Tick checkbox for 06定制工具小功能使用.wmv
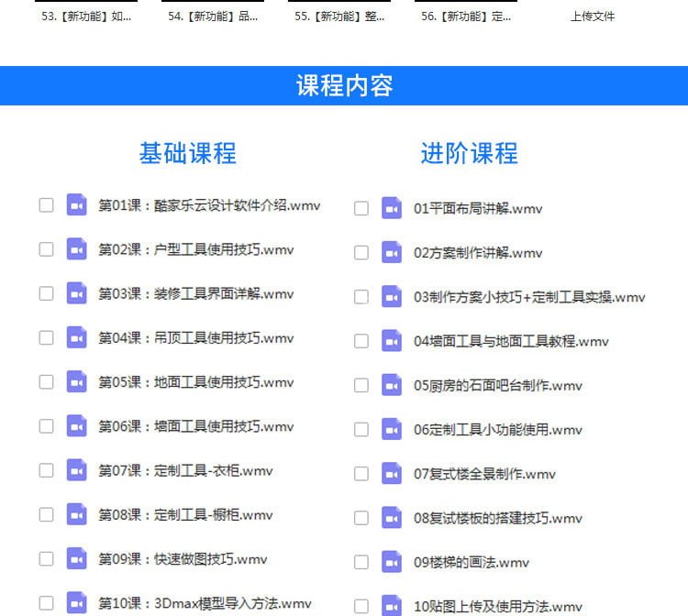 coord(361,429)
